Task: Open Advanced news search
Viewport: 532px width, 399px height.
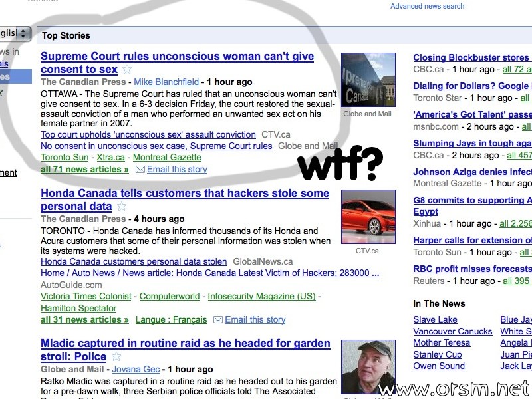Action: pos(427,6)
